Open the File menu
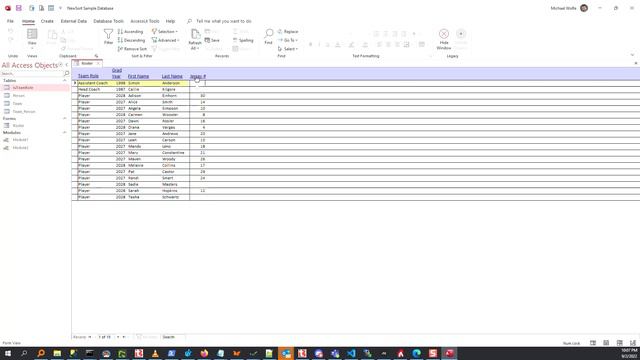The height and width of the screenshot is (360, 640). (10, 21)
